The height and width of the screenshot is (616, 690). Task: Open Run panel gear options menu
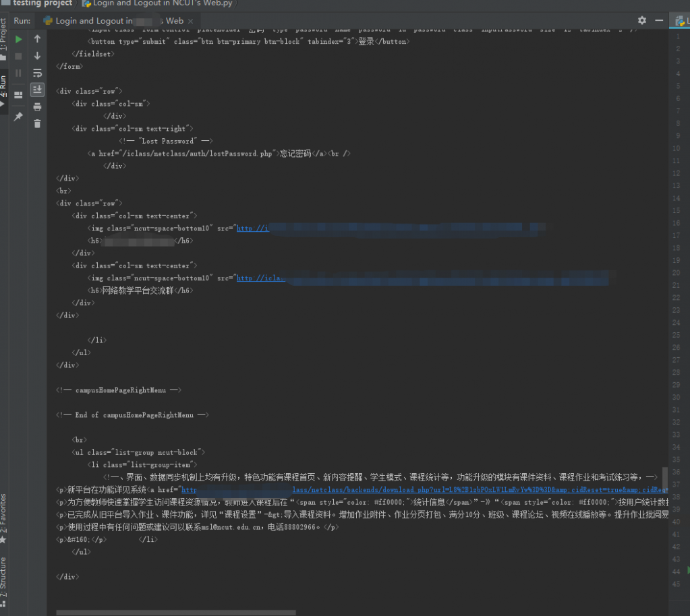tap(641, 21)
